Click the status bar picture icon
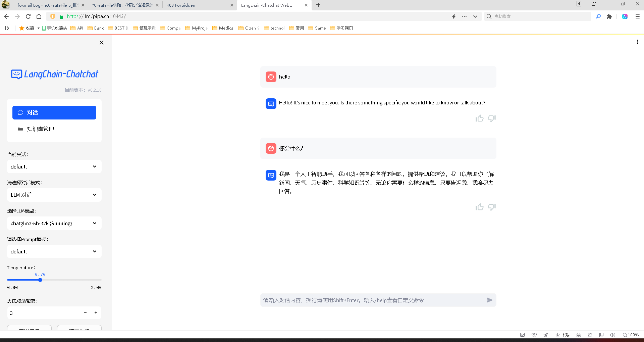The image size is (644, 342). 522,335
